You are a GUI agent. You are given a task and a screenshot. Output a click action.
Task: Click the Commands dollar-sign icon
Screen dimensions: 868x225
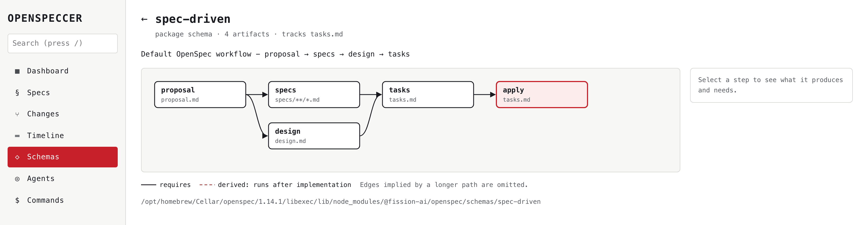tap(17, 200)
